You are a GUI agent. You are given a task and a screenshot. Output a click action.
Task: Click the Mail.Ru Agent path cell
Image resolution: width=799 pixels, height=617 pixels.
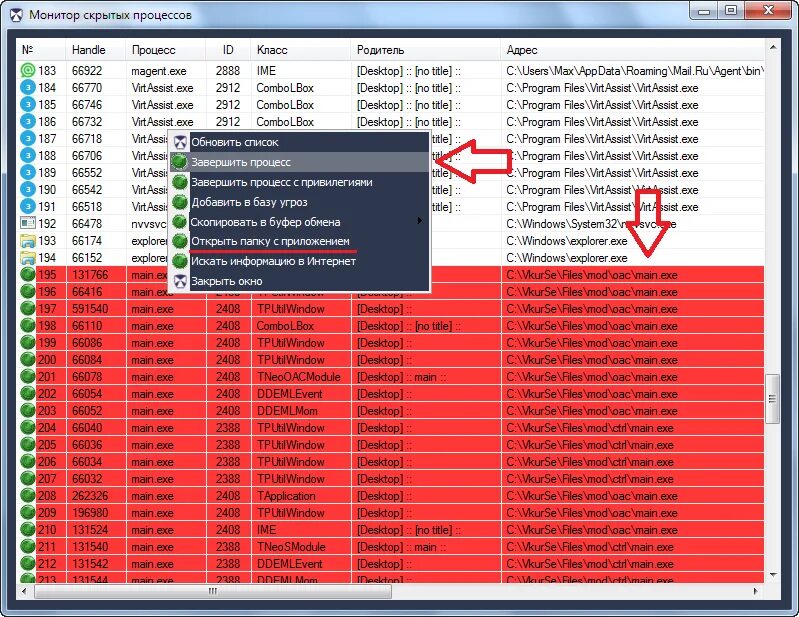(x=634, y=71)
